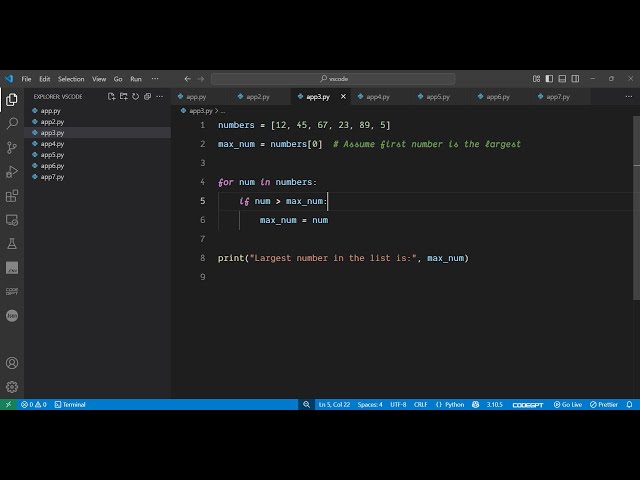Viewport: 640px width, 480px height.
Task: Change line endings via CRLF
Action: click(420, 404)
